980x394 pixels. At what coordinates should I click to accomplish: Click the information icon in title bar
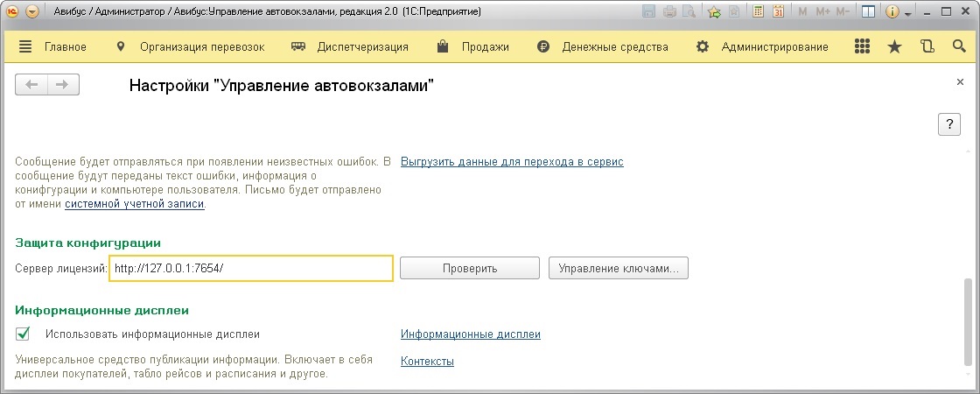pos(893,12)
